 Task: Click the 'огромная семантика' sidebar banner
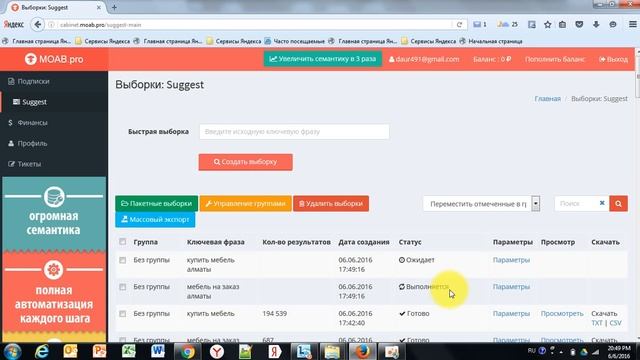click(x=54, y=214)
